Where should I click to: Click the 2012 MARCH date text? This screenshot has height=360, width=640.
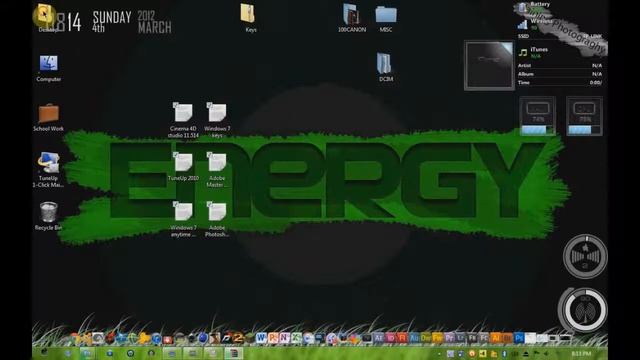[x=154, y=22]
